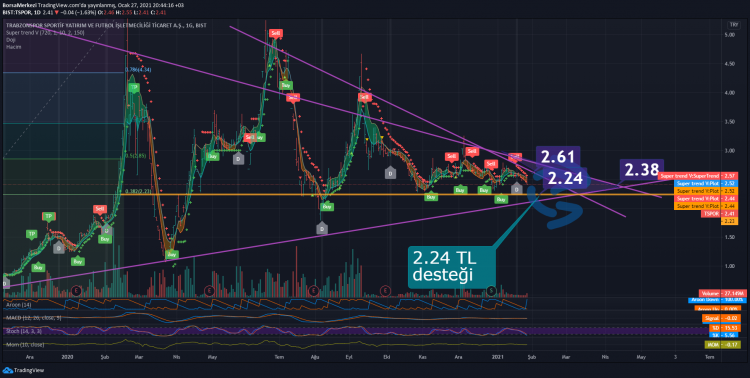750x378 pixels.
Task: Click the 2.24 TL desteği callout
Action: tap(452, 267)
